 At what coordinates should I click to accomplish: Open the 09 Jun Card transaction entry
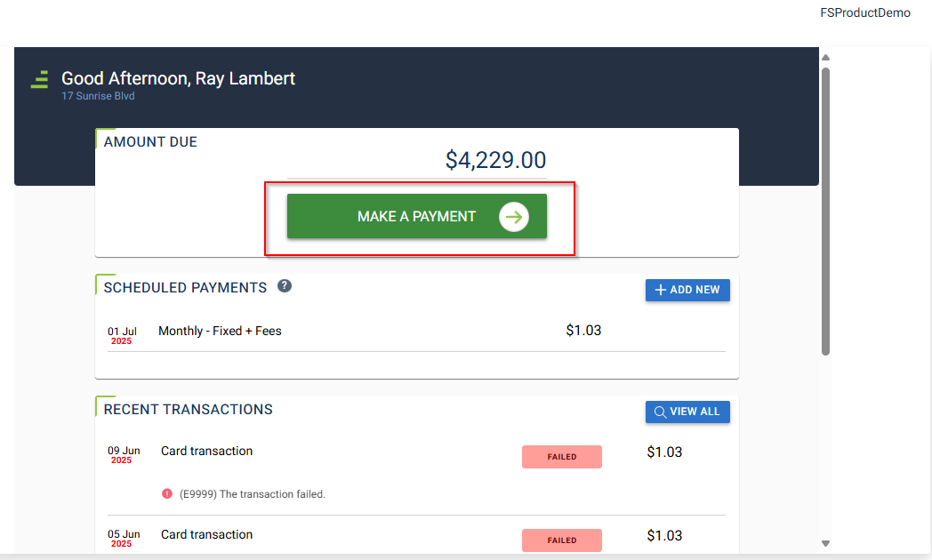click(x=206, y=452)
